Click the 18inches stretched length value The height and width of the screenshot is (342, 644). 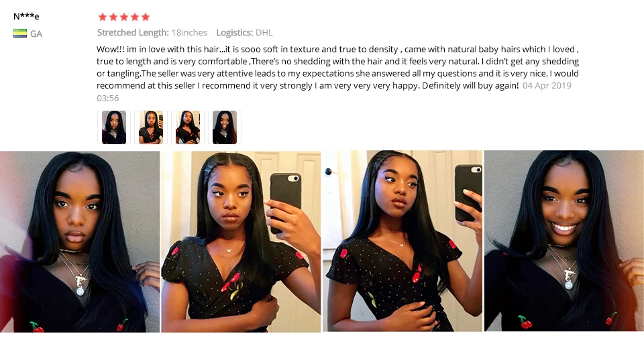[189, 32]
